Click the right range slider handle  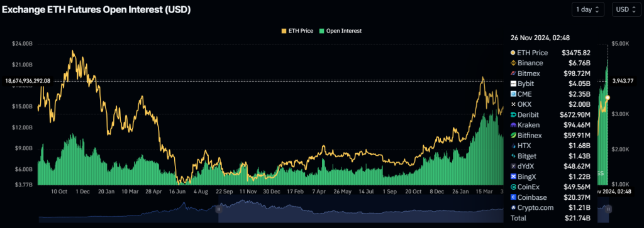[x=608, y=209]
